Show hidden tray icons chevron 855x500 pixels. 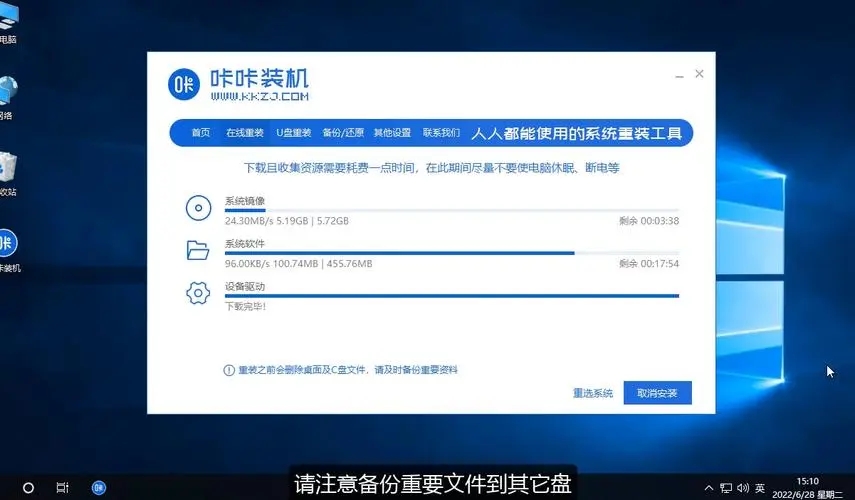click(x=708, y=487)
